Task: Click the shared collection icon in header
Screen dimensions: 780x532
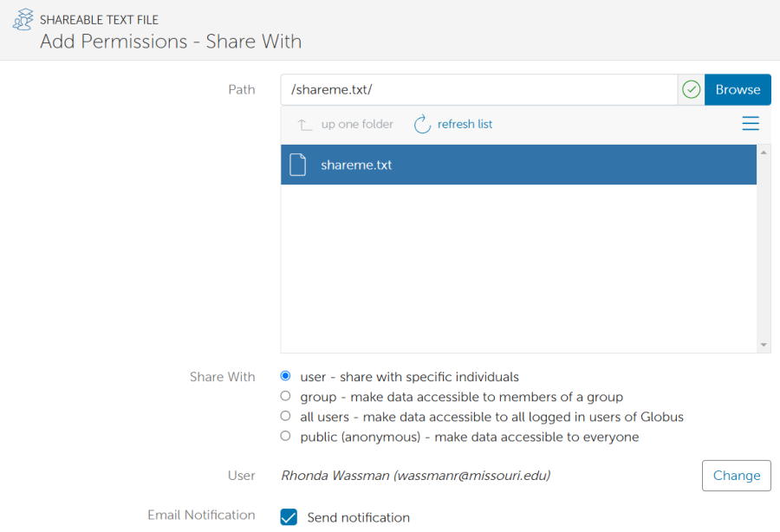Action: pos(23,20)
